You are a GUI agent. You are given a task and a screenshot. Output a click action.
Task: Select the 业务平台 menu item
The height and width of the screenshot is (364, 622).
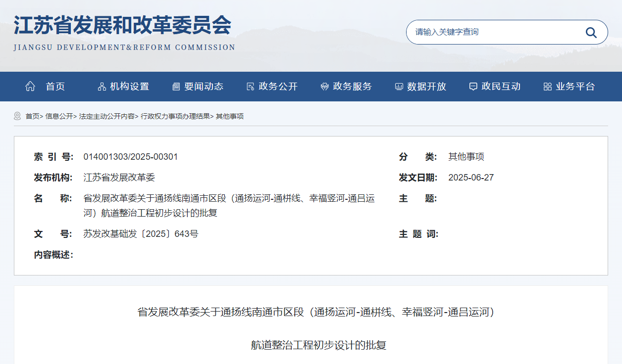pos(575,87)
